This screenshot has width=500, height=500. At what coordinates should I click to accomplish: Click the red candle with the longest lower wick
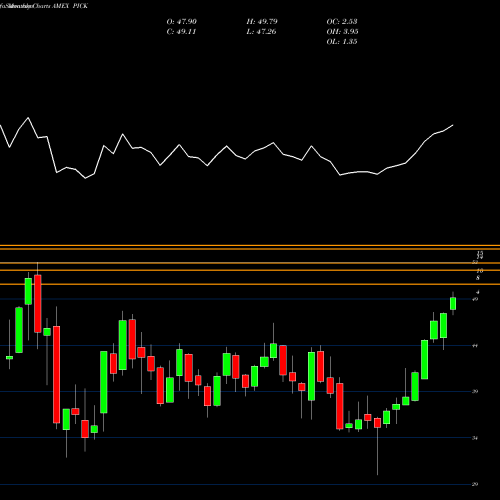(377, 423)
